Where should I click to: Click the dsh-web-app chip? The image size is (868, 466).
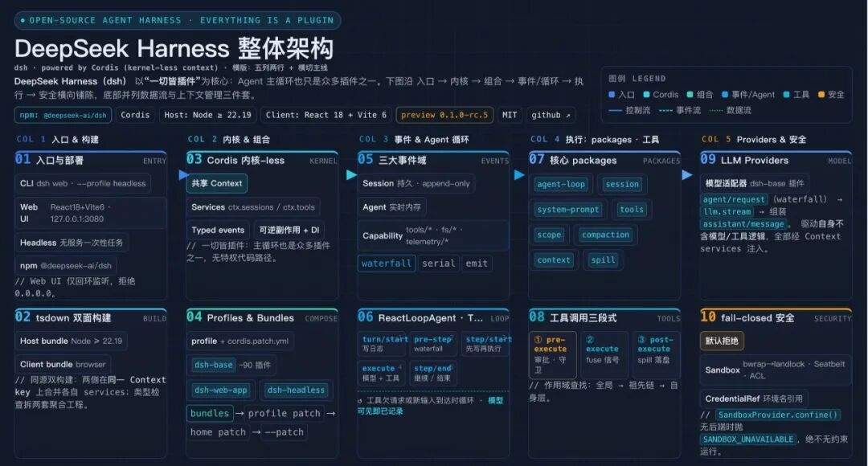(220, 390)
